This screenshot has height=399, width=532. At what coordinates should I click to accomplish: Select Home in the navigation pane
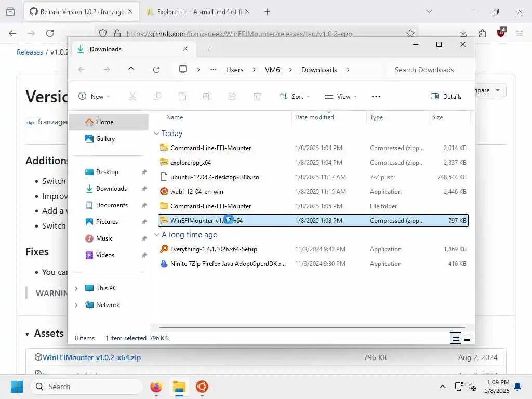[109, 122]
